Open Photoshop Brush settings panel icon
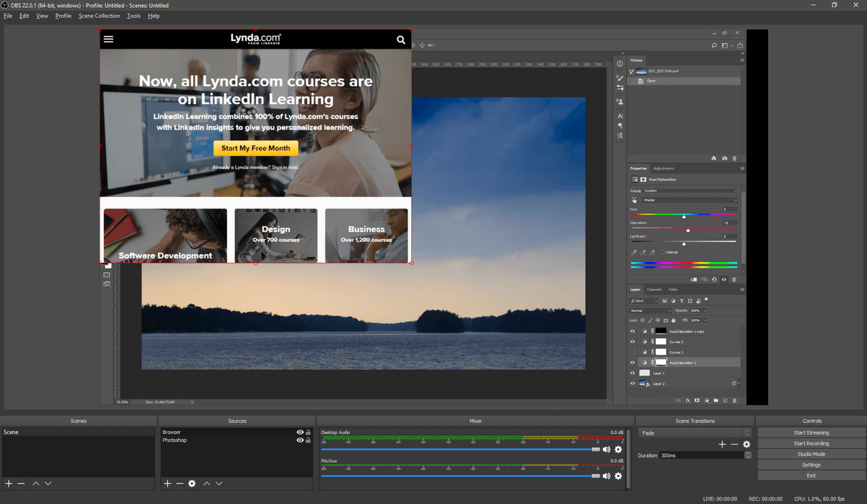Screen dimensions: 867x504 (620, 77)
